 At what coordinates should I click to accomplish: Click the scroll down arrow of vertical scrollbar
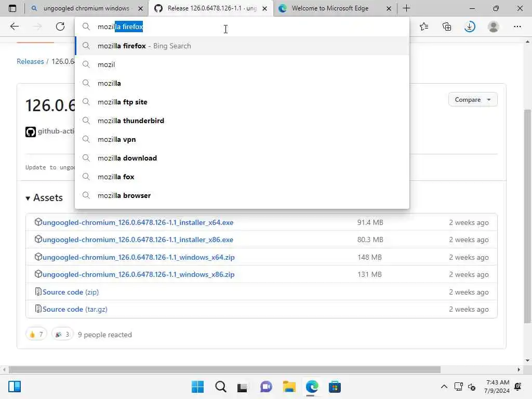coord(527,361)
